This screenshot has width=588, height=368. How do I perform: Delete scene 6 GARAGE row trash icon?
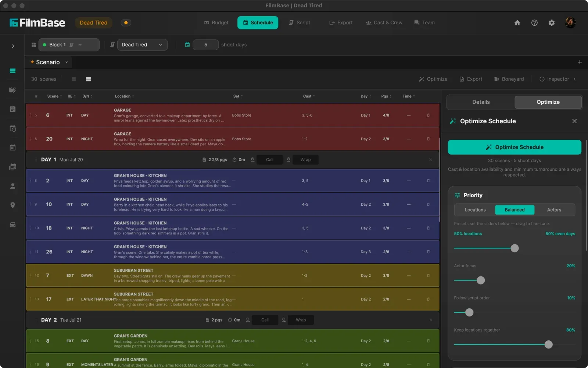(x=428, y=115)
